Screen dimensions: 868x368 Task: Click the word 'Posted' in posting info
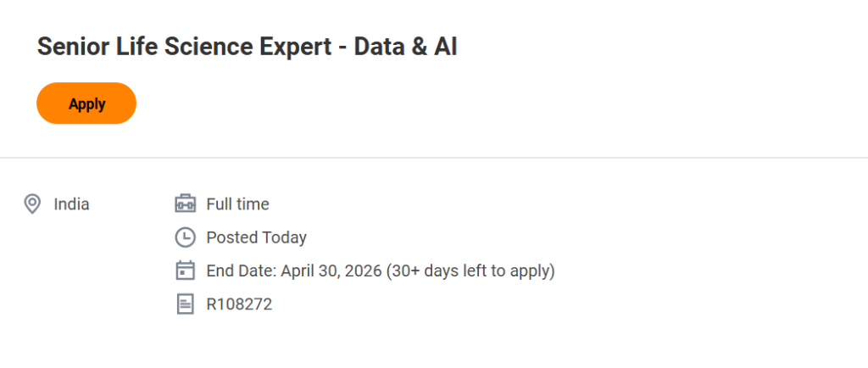231,237
